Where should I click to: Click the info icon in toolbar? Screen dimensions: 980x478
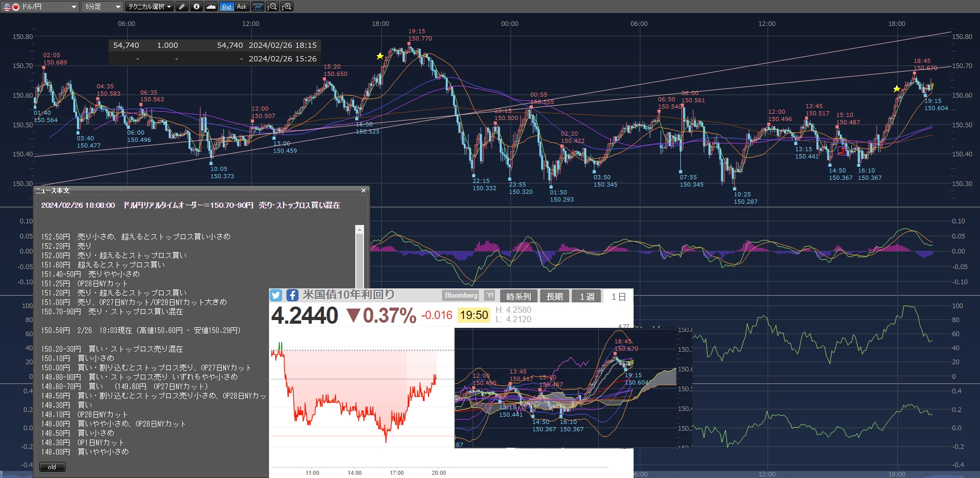196,7
